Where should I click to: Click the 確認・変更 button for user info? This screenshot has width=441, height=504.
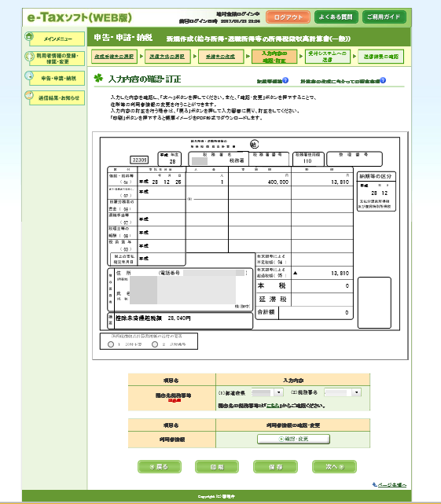(293, 439)
